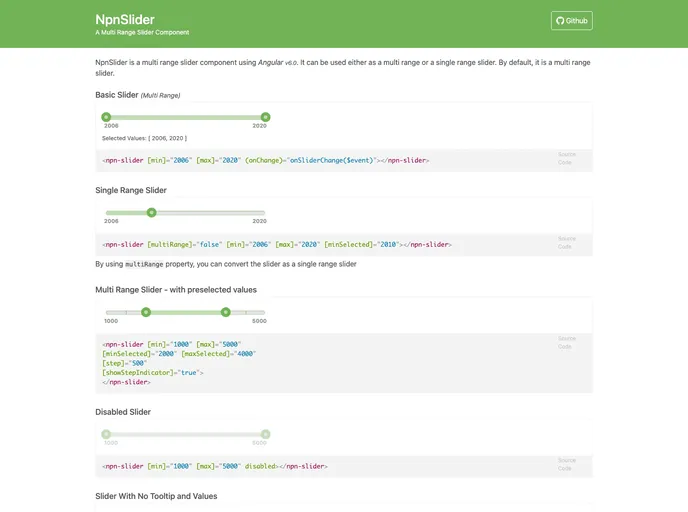Click the 'A Multi Range Slider Component' subtitle

pos(142,32)
